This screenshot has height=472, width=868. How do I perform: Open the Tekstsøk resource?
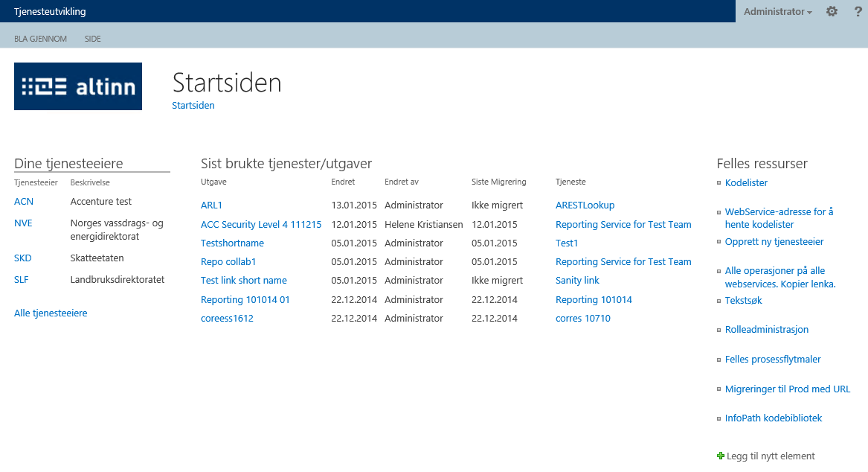click(x=744, y=300)
